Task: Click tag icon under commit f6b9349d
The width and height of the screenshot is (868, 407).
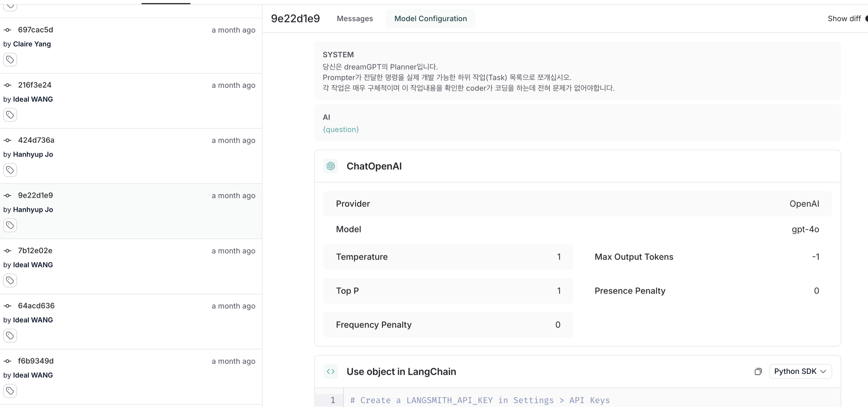Action: click(x=10, y=391)
